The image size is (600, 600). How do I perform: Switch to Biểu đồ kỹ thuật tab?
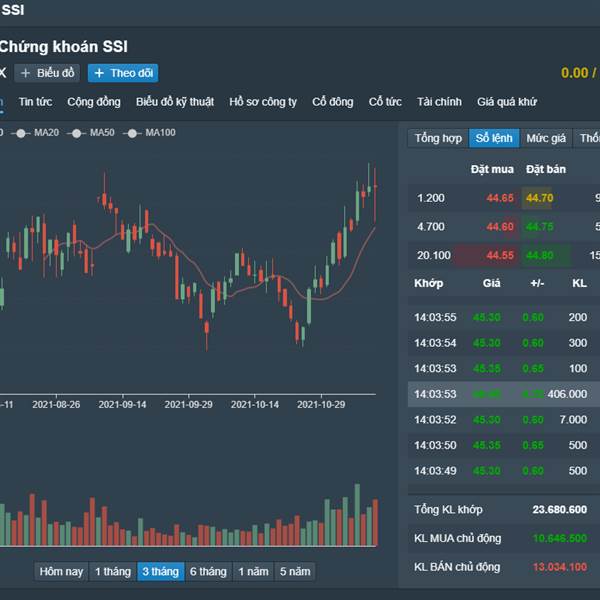(x=175, y=102)
